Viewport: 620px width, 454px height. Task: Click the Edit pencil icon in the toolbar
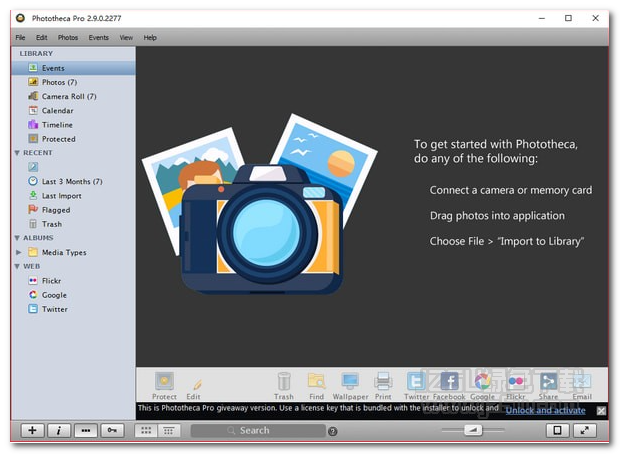197,384
